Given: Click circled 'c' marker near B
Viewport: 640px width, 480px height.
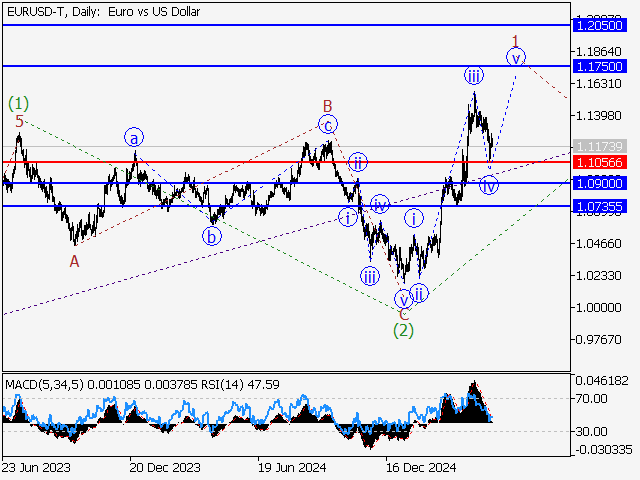Looking at the screenshot, I should 328,124.
